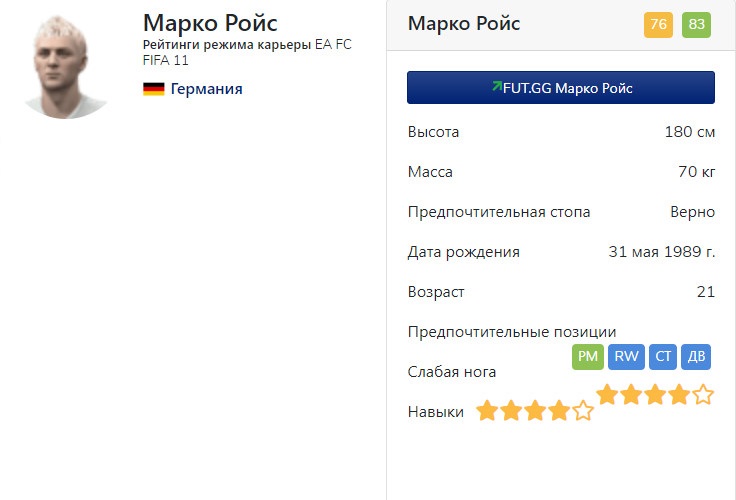Select the green PM position badge

[587, 357]
